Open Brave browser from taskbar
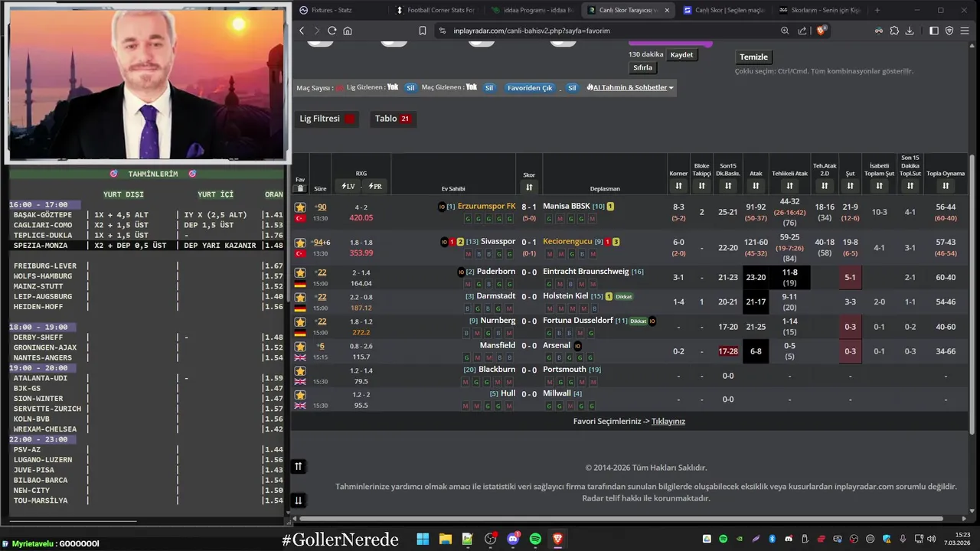The image size is (980, 551). tap(557, 540)
